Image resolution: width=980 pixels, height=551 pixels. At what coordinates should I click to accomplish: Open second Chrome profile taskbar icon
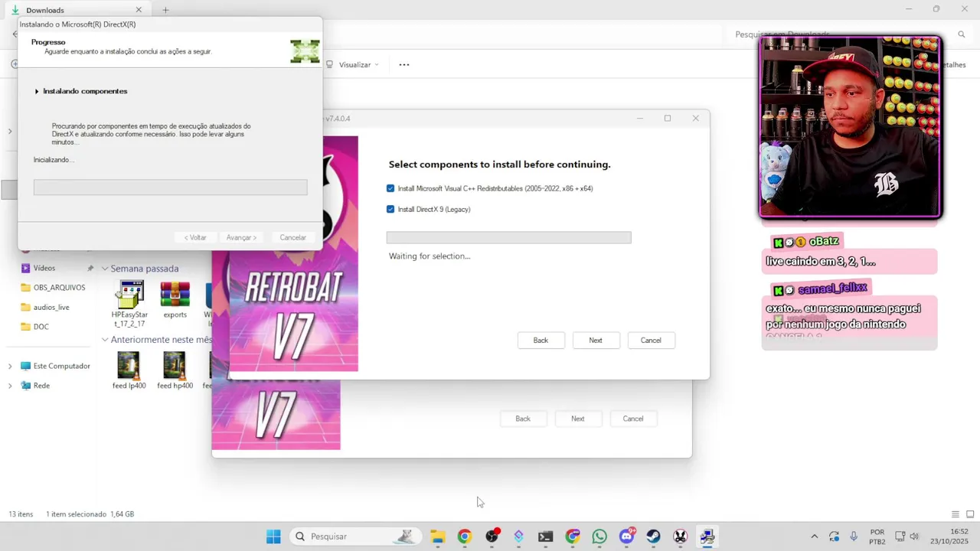point(573,536)
